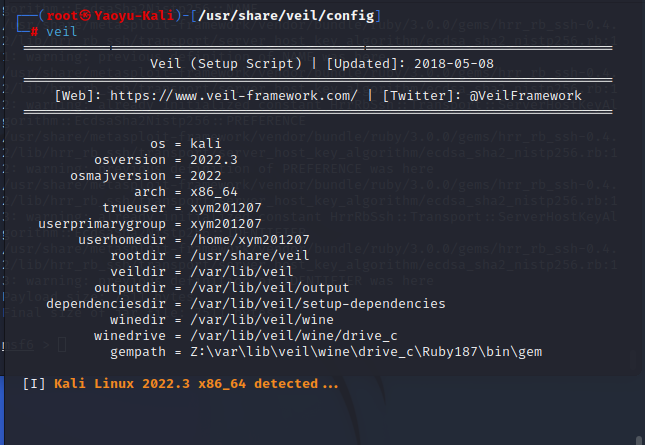Click the 'gempath' label
Screen dimensions: 645x445
click(138, 352)
